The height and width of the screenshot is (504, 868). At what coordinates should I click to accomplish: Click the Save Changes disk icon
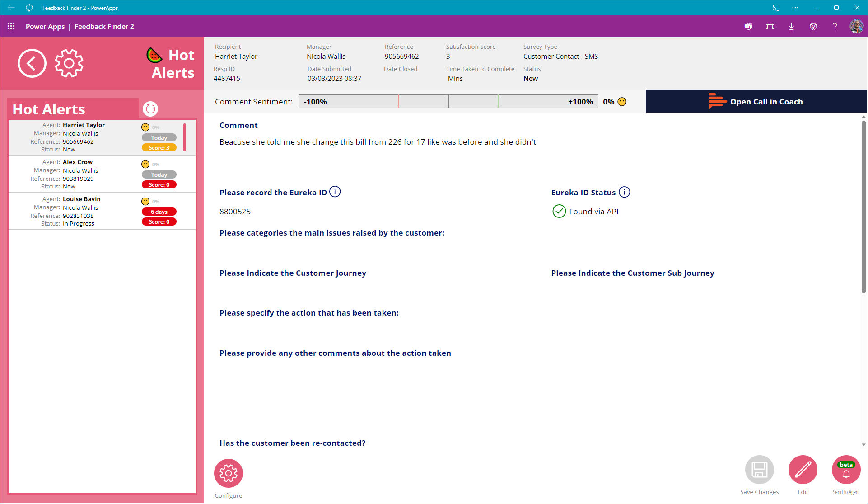pyautogui.click(x=759, y=470)
